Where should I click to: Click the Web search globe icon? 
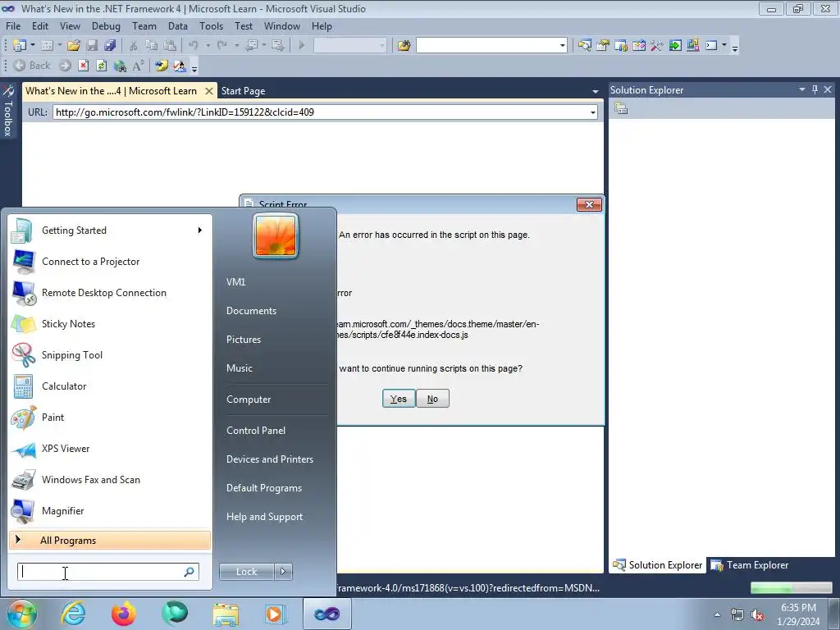(x=120, y=66)
